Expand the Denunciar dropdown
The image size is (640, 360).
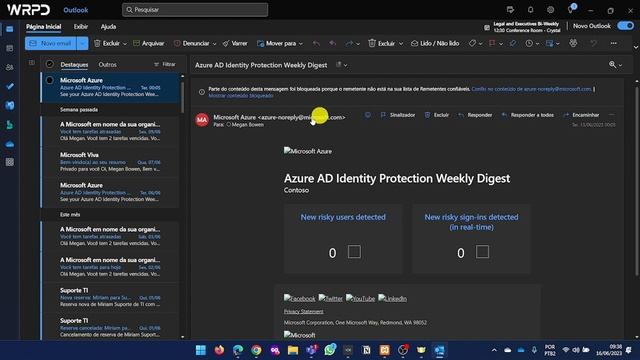214,44
